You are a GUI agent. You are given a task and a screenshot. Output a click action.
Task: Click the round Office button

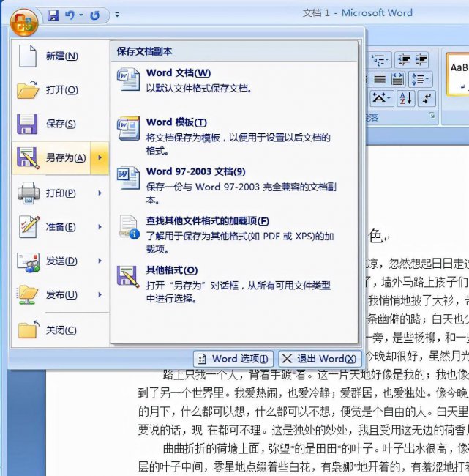click(24, 23)
